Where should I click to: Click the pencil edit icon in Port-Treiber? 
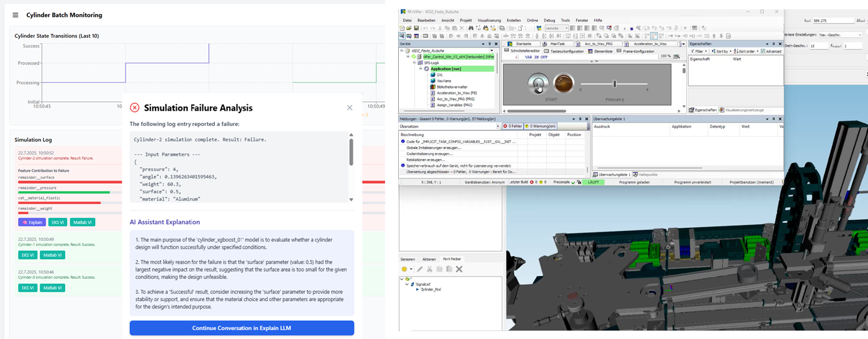[420, 269]
